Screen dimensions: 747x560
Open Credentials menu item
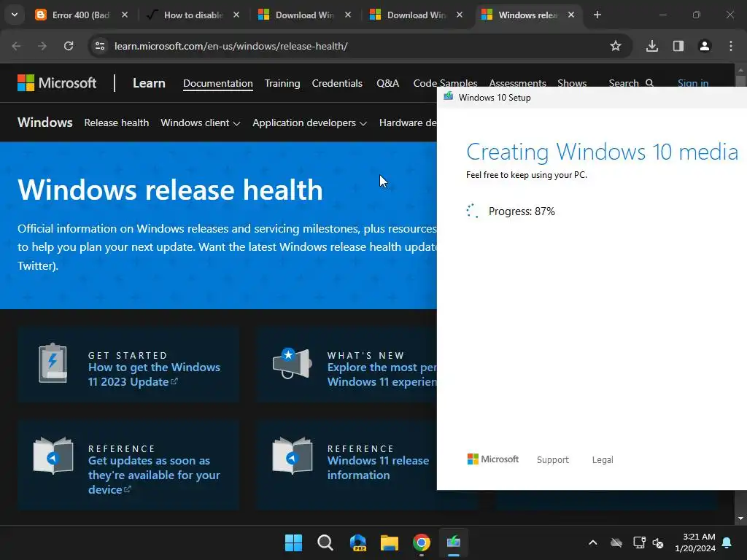337,83
